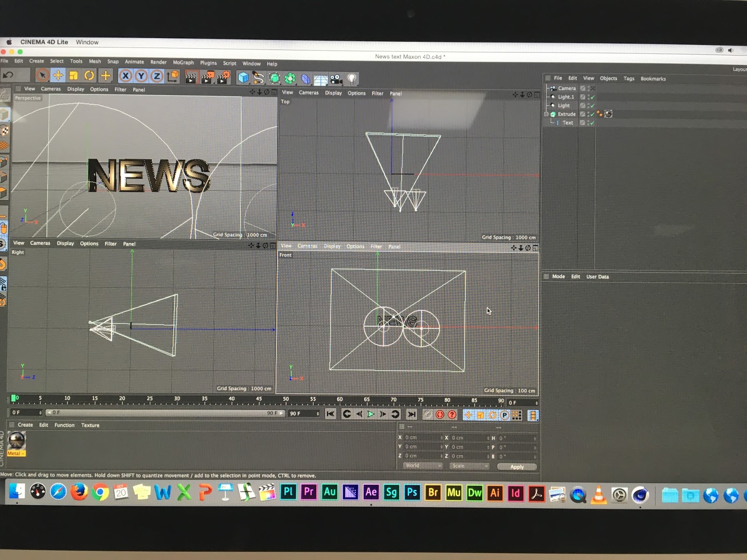Click the light bulb icon
This screenshot has height=560, width=747.
pyautogui.click(x=352, y=79)
